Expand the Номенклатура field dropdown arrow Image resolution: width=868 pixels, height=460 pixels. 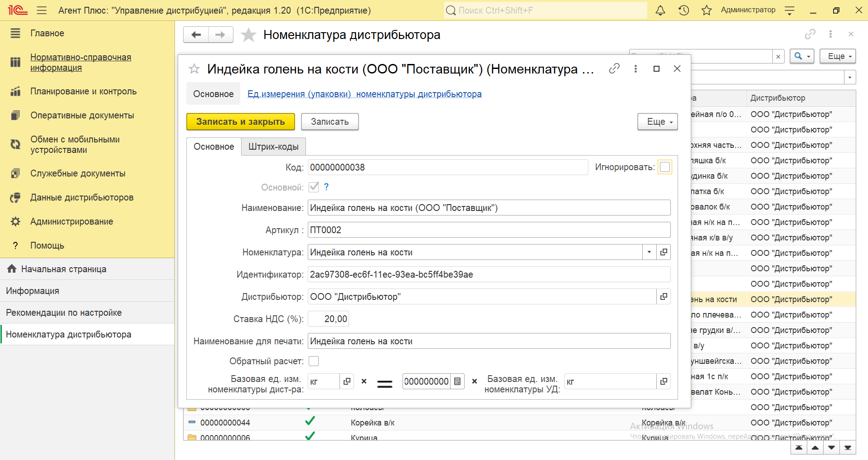coord(650,252)
